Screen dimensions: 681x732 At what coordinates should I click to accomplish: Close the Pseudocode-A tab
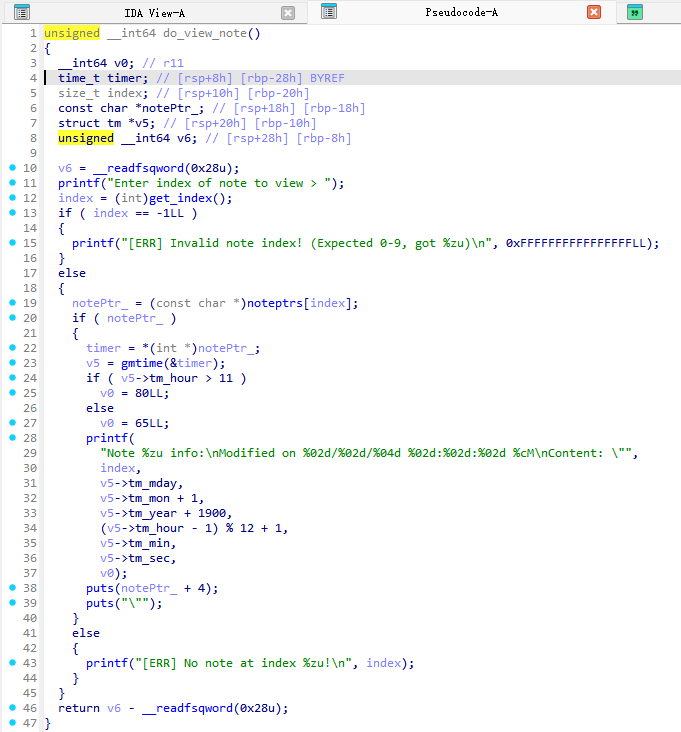coord(594,13)
